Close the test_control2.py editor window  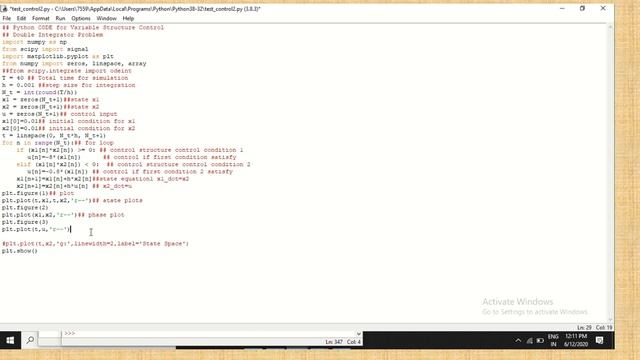(603, 8)
